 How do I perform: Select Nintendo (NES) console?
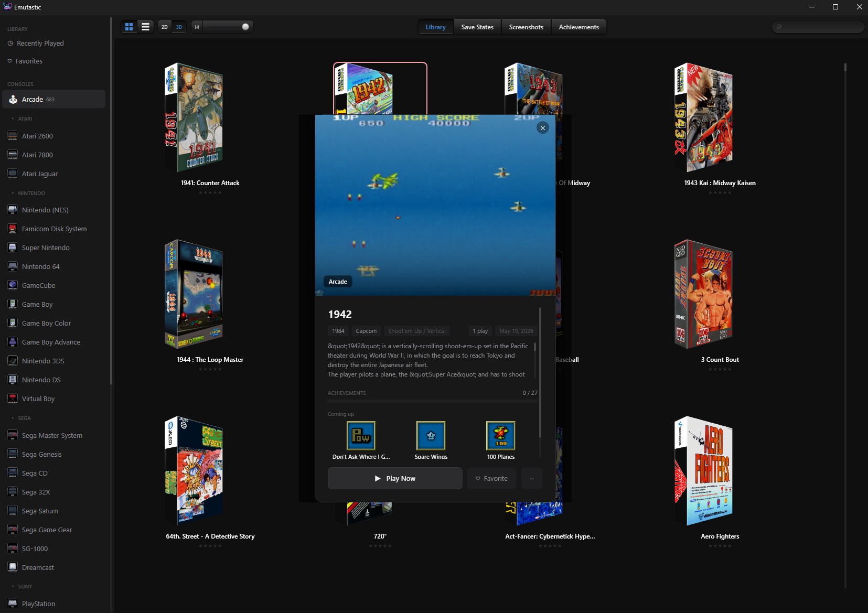(x=53, y=210)
